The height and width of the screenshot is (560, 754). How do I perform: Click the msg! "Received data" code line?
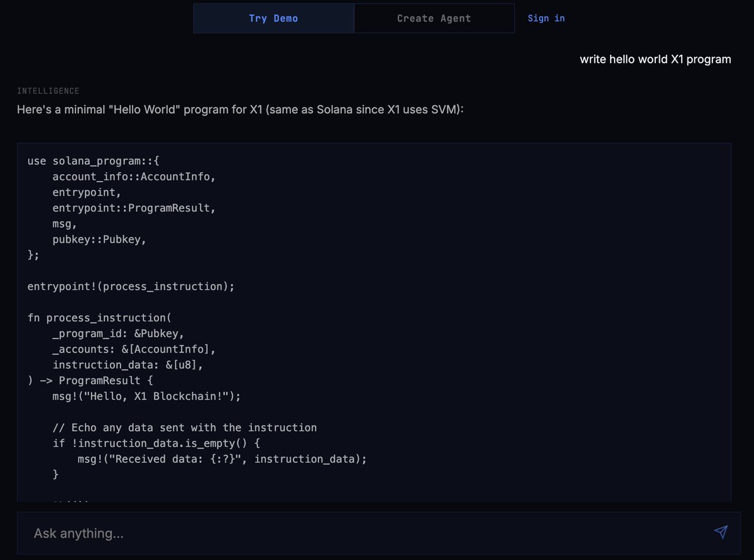point(222,459)
